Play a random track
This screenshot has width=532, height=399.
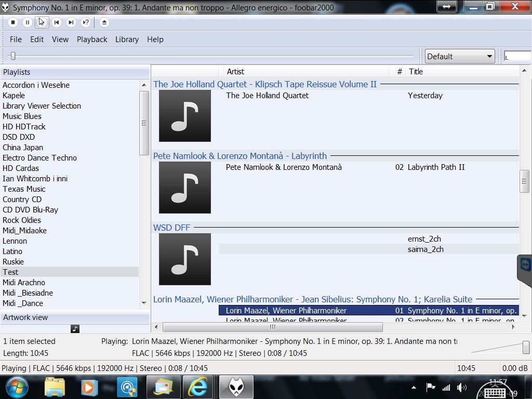tap(86, 22)
